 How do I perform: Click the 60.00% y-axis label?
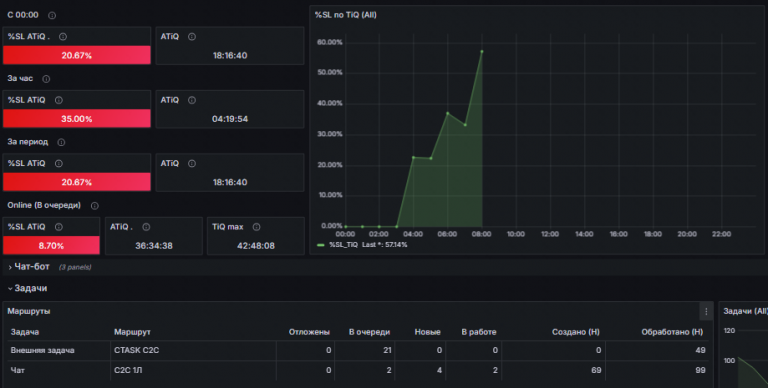pyautogui.click(x=330, y=42)
